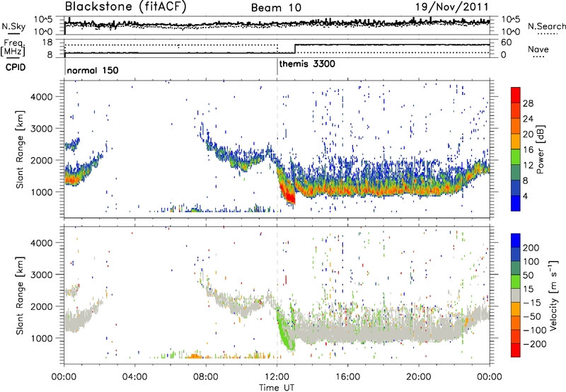The width and height of the screenshot is (566, 392).
Task: Click the green velocity streak near 12:30 UT
Action: coord(285,332)
